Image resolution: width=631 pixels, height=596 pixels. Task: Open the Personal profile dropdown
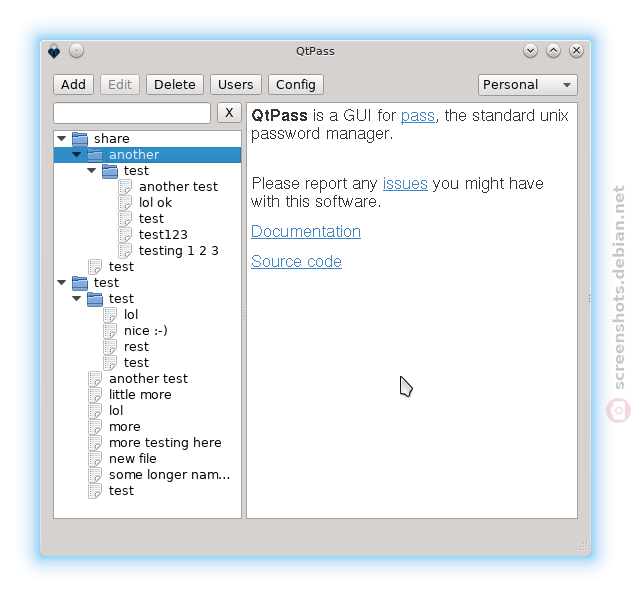(528, 85)
